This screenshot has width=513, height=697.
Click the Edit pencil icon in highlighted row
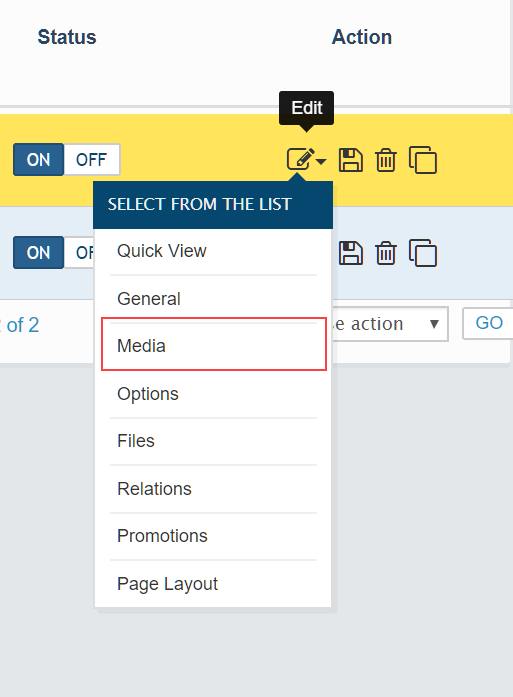pyautogui.click(x=301, y=159)
